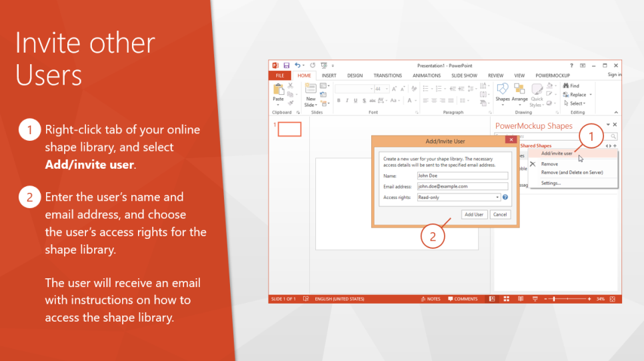Toggle text Shadow formatting

[x=364, y=100]
